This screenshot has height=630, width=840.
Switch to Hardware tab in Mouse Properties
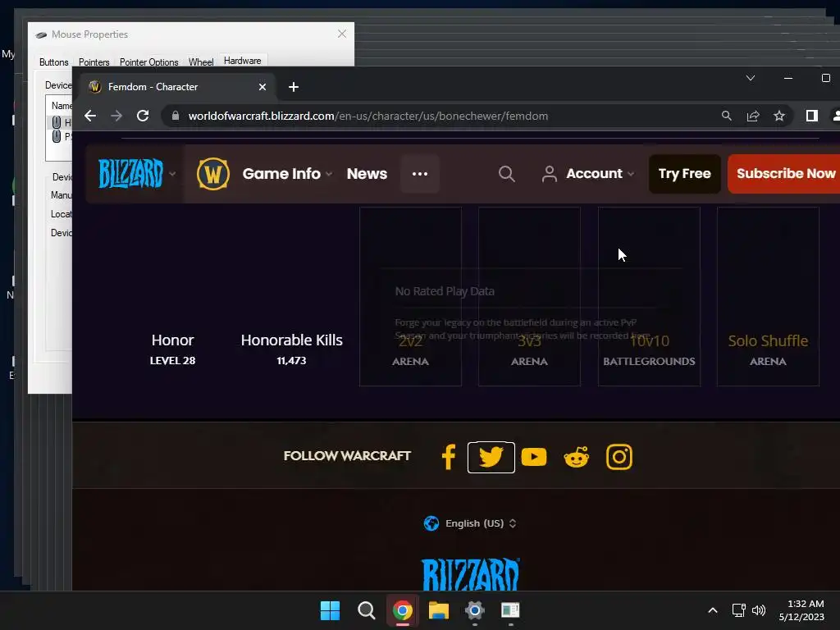242,61
